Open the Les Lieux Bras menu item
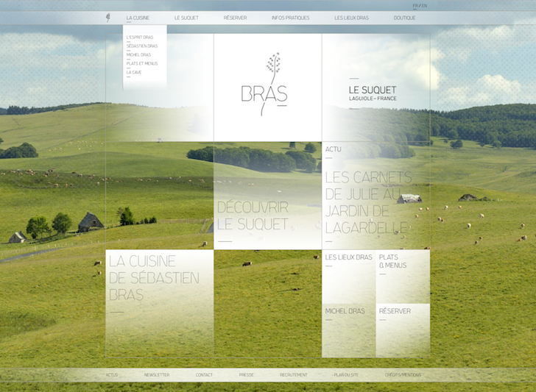The image size is (536, 392). [x=351, y=18]
